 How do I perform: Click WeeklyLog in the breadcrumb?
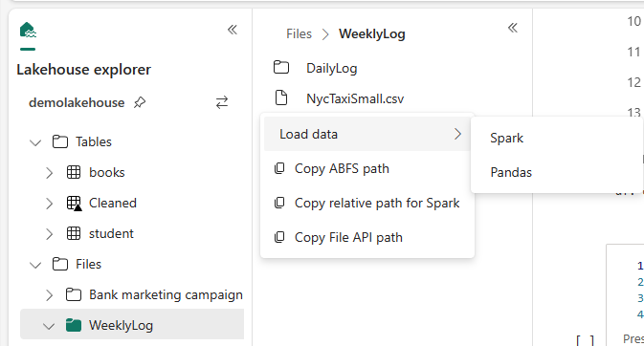pyautogui.click(x=371, y=33)
